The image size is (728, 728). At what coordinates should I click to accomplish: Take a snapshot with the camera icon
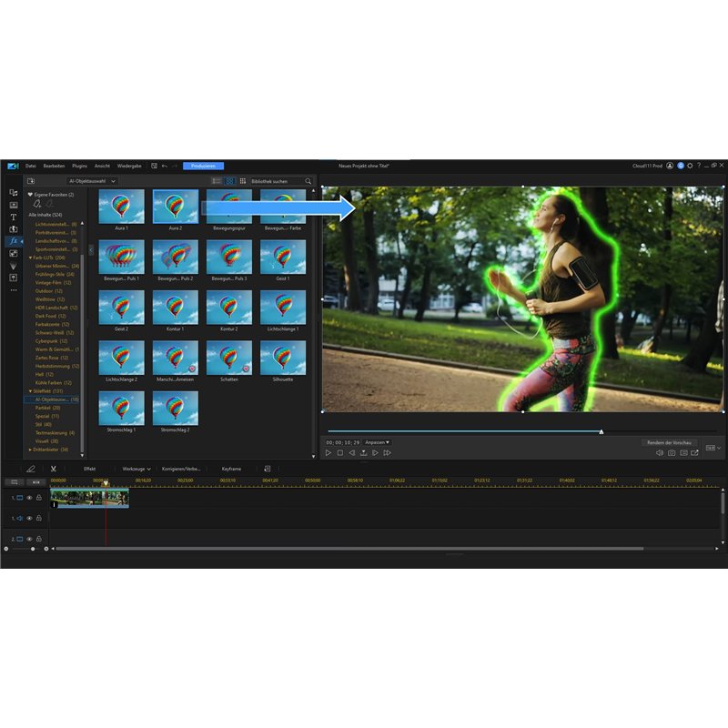pos(672,452)
